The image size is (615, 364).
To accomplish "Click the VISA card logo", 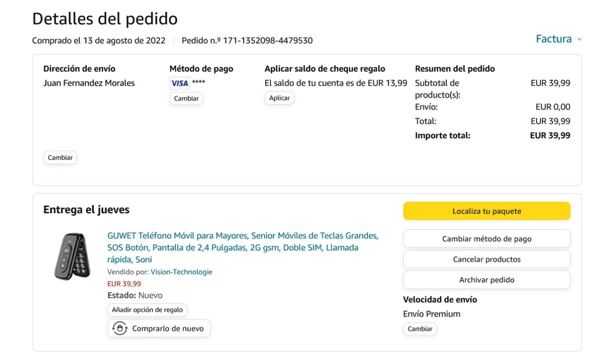I will coord(179,83).
